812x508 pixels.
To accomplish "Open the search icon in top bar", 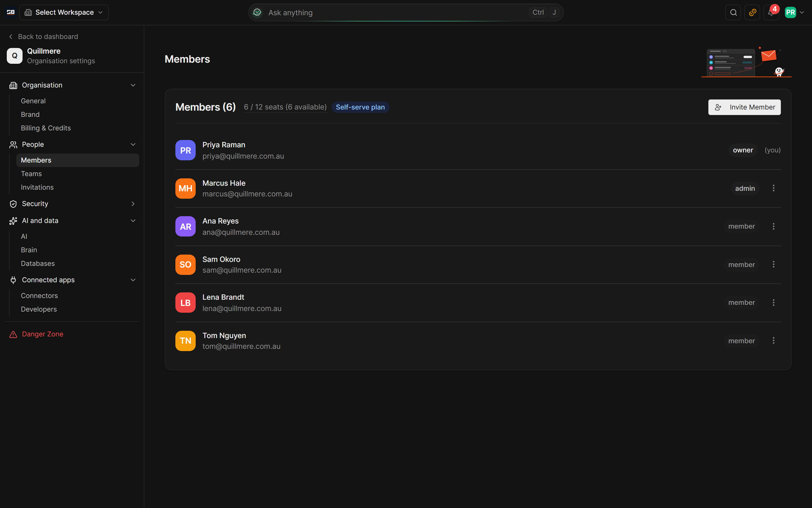I will point(733,12).
